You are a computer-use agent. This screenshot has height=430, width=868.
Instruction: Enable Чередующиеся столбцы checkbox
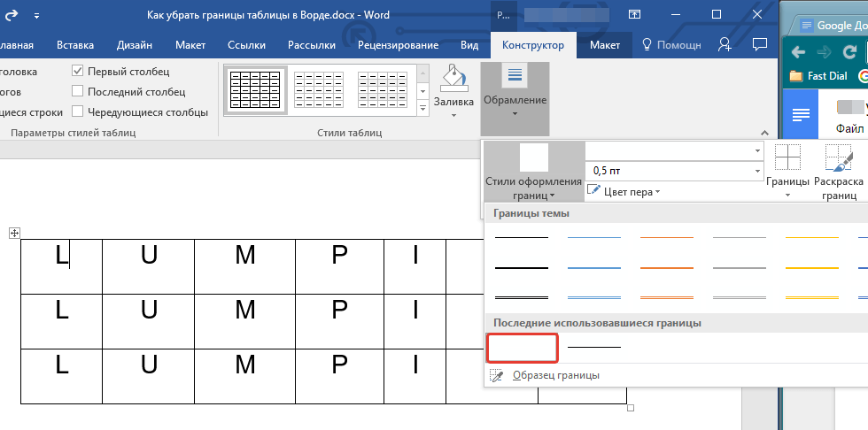pos(78,111)
